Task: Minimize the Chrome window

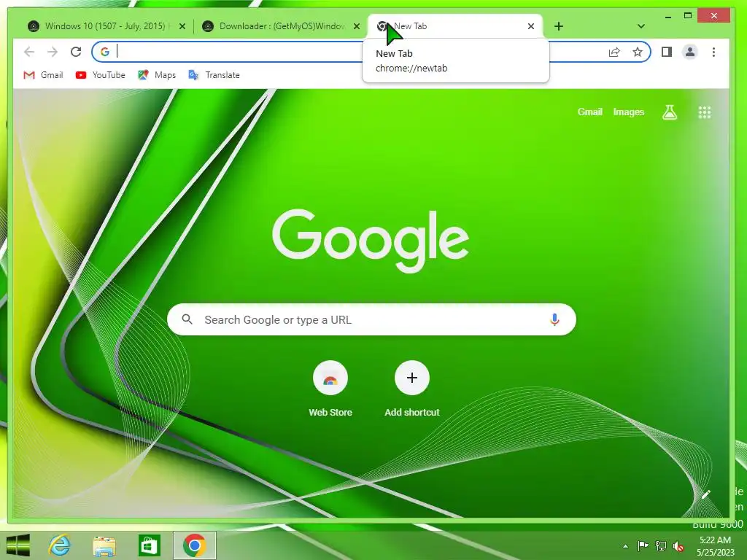Action: tap(668, 16)
